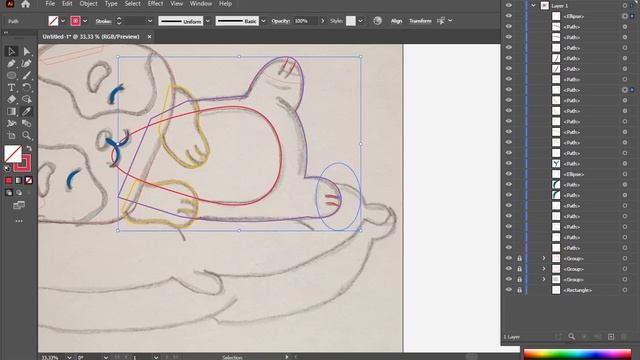This screenshot has height=360, width=640.
Task: Click the Align button in control bar
Action: 396,21
